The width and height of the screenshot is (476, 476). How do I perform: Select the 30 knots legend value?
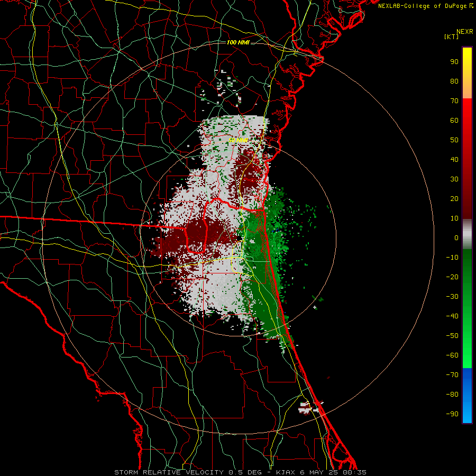click(454, 179)
